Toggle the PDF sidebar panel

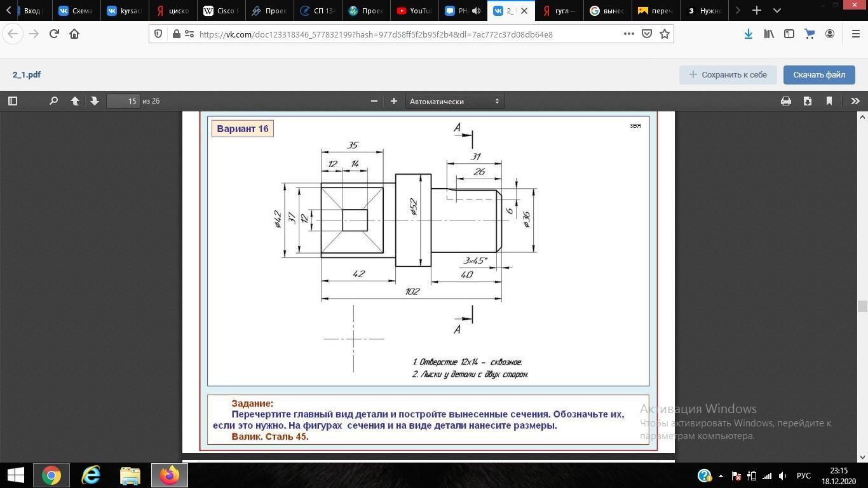[x=12, y=101]
